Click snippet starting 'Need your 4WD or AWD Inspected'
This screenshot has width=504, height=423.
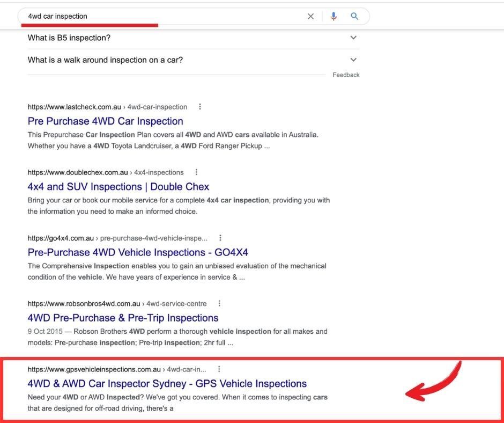[x=177, y=403]
